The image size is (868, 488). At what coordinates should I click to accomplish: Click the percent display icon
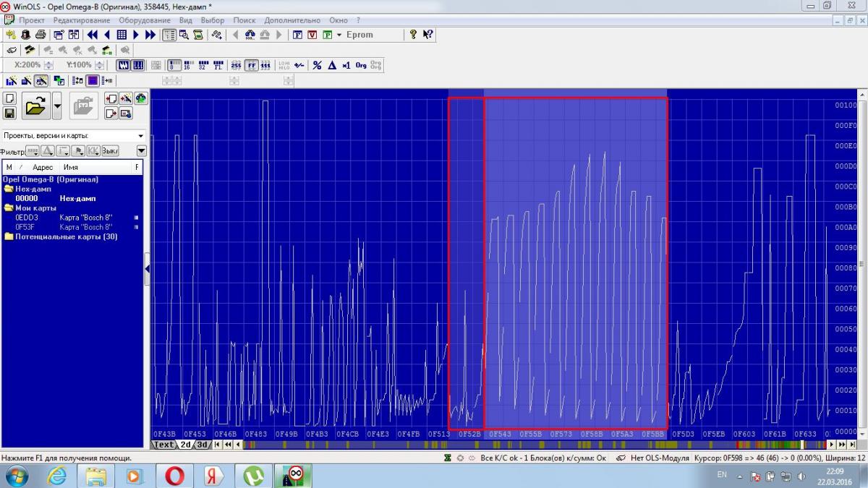(317, 65)
